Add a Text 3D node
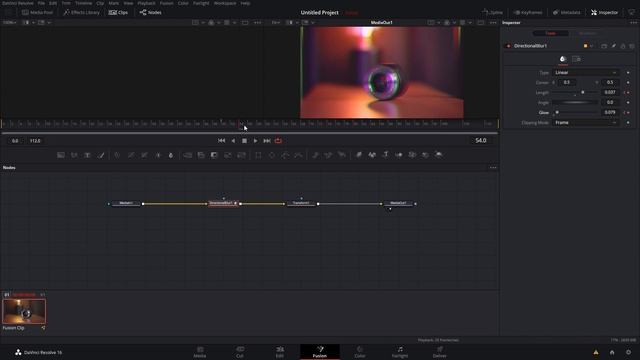 [385, 155]
